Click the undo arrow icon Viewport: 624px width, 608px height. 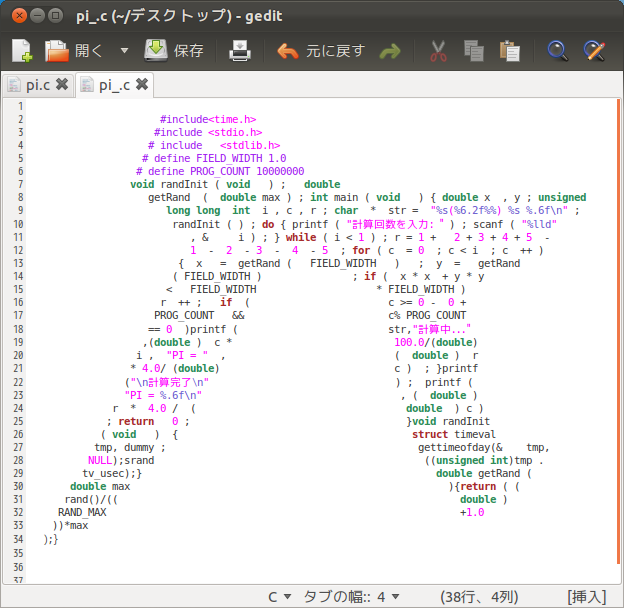(287, 51)
